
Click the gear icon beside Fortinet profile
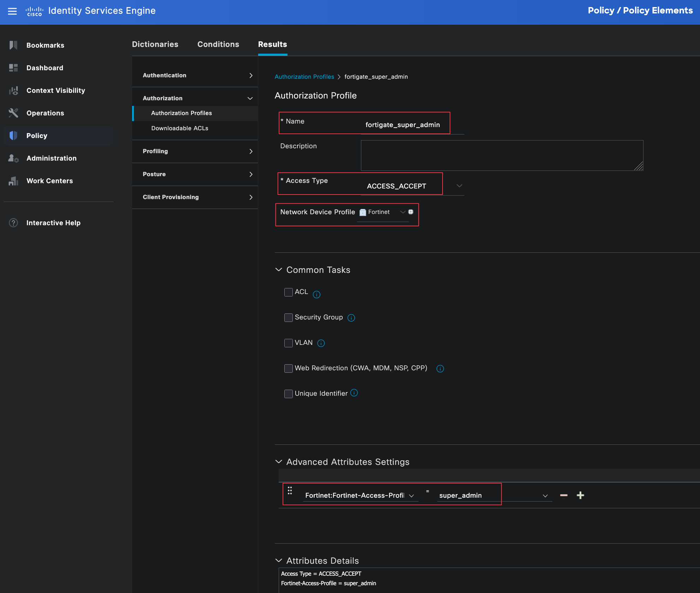[x=411, y=212]
